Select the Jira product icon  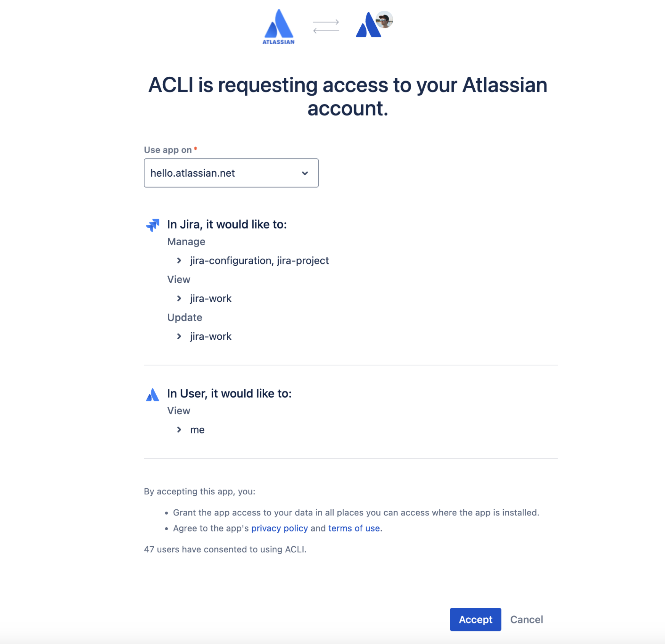click(x=153, y=225)
